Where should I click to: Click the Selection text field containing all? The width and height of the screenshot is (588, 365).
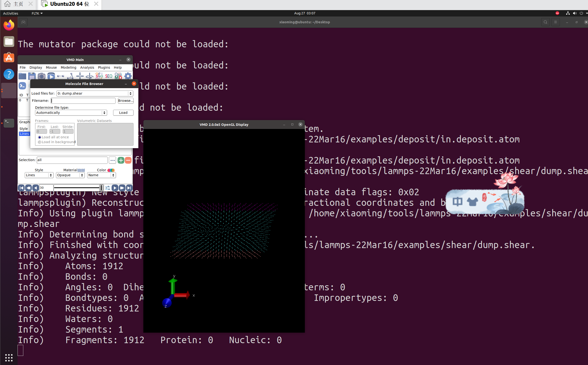point(72,160)
